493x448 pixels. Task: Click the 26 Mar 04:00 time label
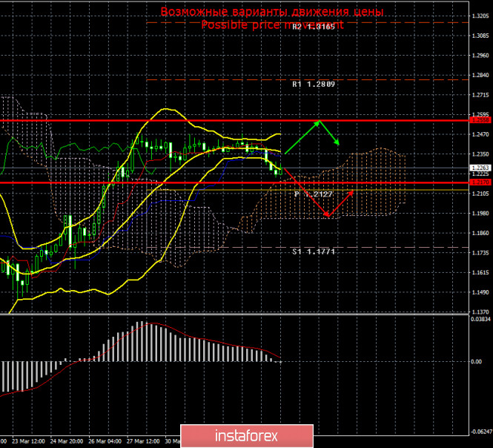(x=105, y=441)
